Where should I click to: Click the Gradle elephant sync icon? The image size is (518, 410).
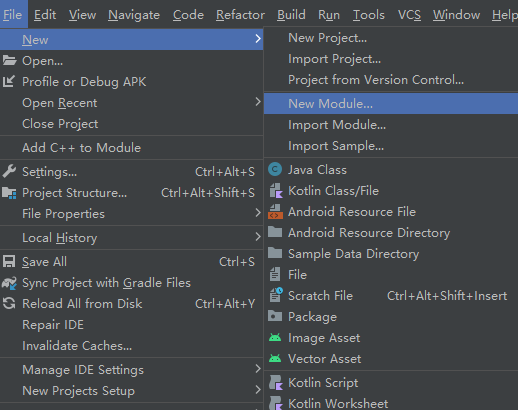9,283
